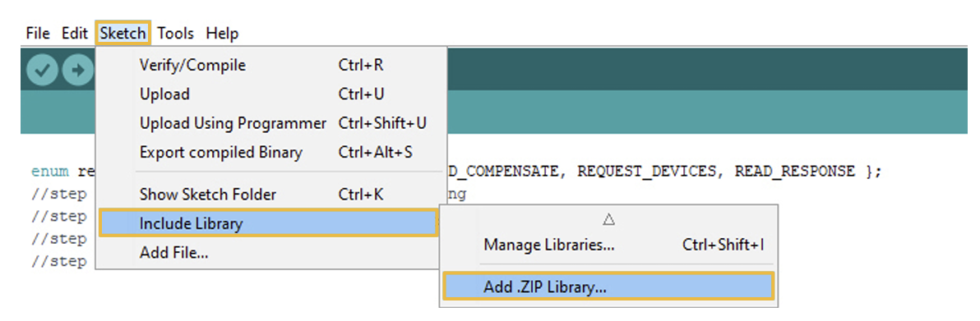Click the Verify checkmark toolbar icon
The height and width of the screenshot is (321, 980).
pyautogui.click(x=42, y=70)
